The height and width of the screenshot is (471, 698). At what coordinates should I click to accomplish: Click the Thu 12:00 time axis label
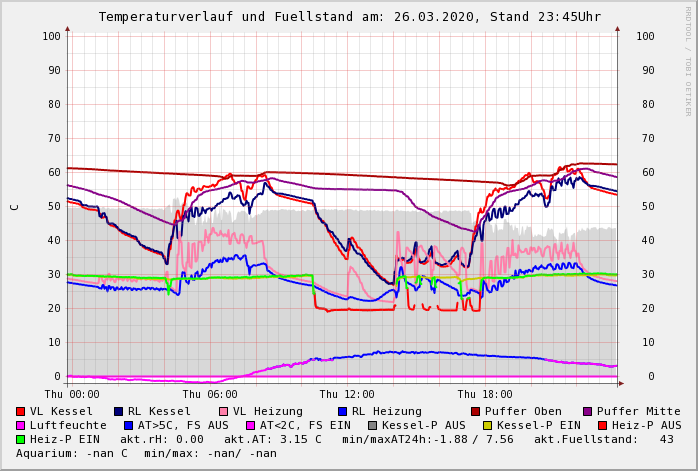click(347, 395)
